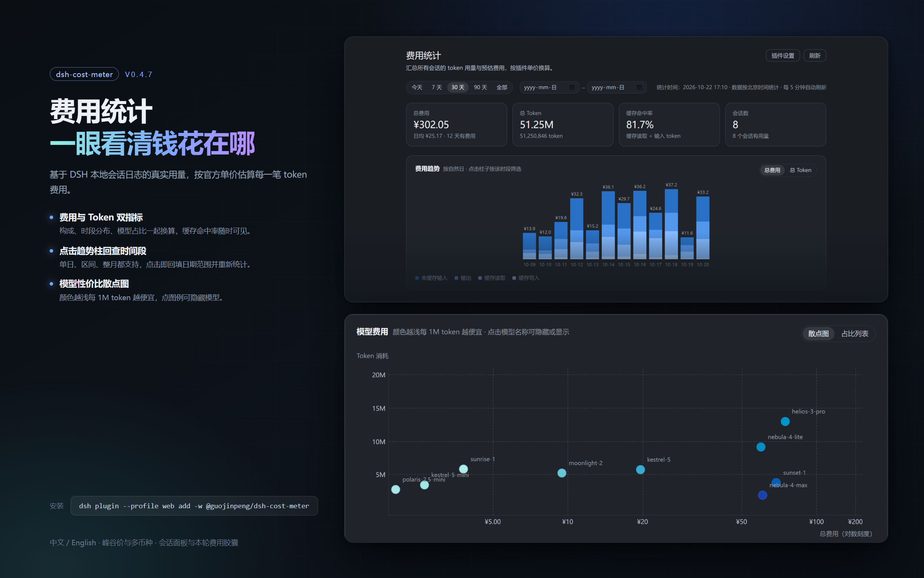
Task: Select the 7 天 range tab
Action: click(437, 87)
